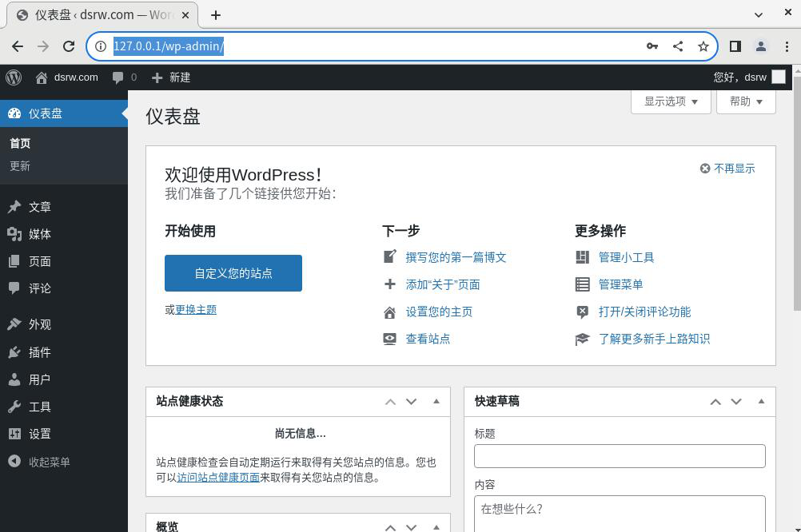Open the user avatar next to dsrw
Screen dimensions: 801x532
(779, 77)
